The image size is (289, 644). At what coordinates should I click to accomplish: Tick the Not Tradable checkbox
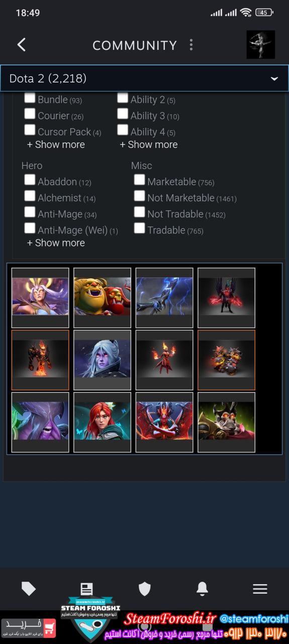(x=139, y=212)
